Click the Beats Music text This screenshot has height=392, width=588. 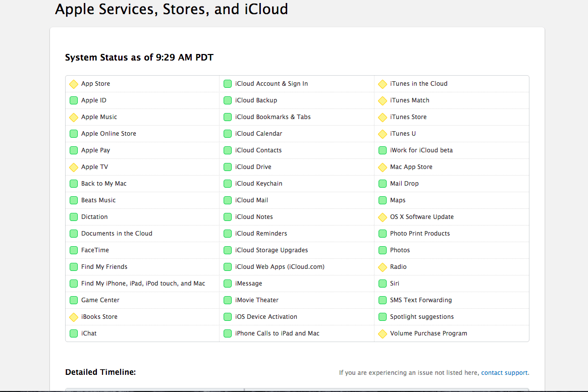[x=98, y=200]
